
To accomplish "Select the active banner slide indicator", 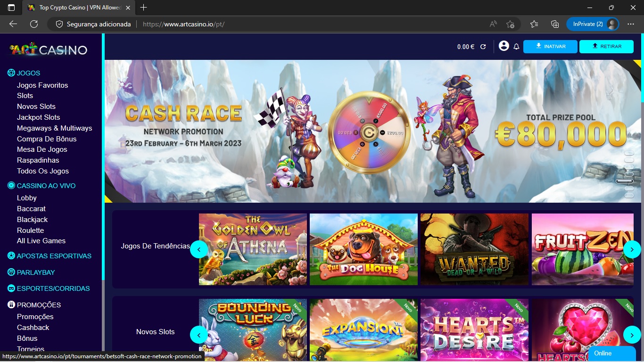I will tap(625, 181).
